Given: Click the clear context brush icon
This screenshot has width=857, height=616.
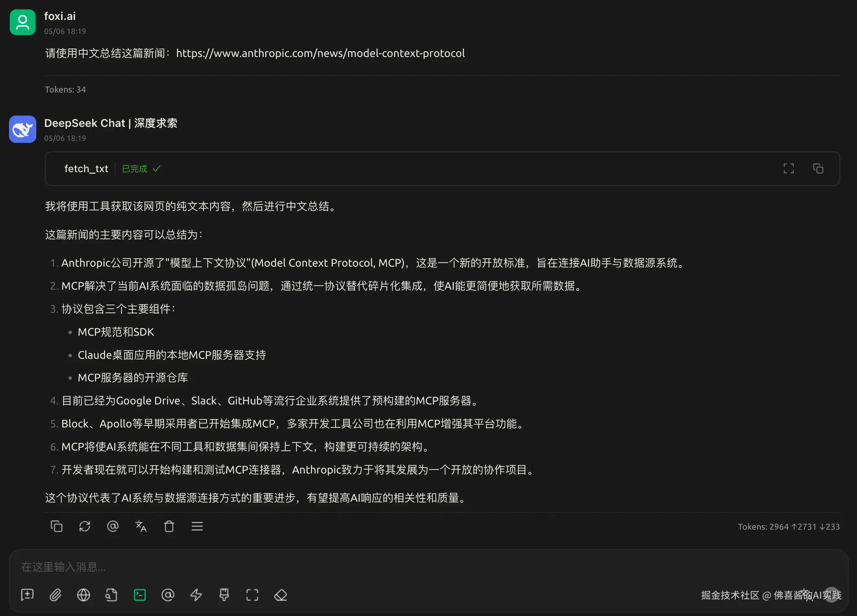Looking at the screenshot, I should pos(224,595).
